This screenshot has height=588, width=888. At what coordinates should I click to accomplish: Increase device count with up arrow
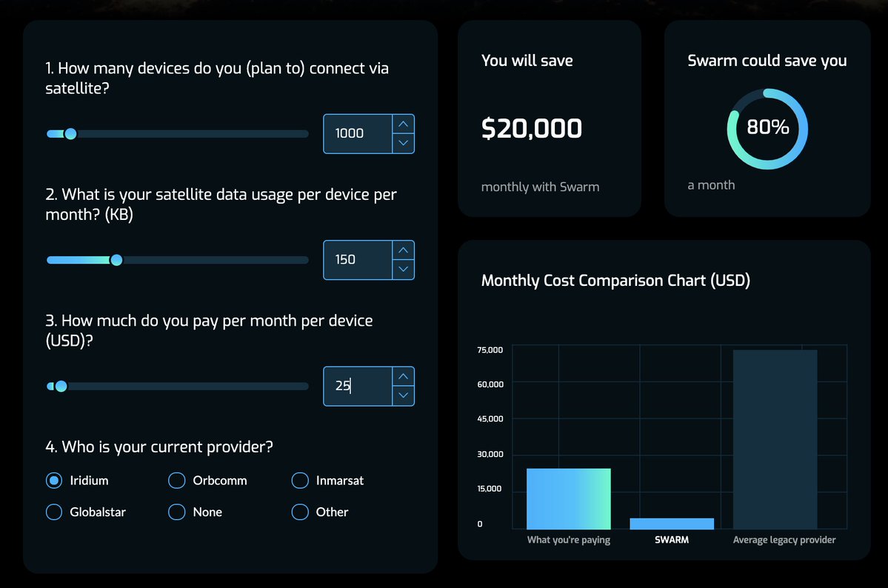[403, 124]
